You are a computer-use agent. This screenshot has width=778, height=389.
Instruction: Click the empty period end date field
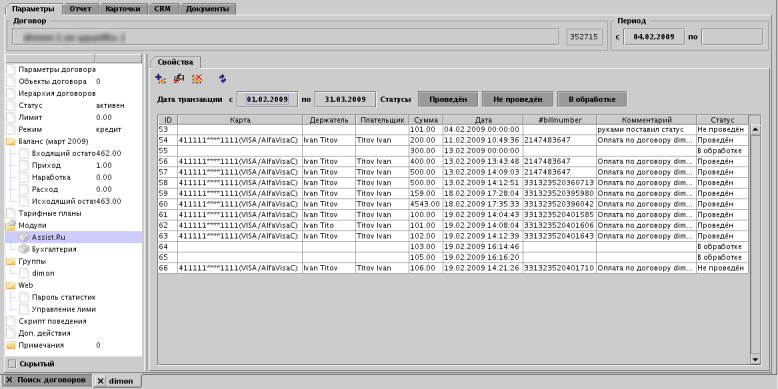tap(732, 37)
